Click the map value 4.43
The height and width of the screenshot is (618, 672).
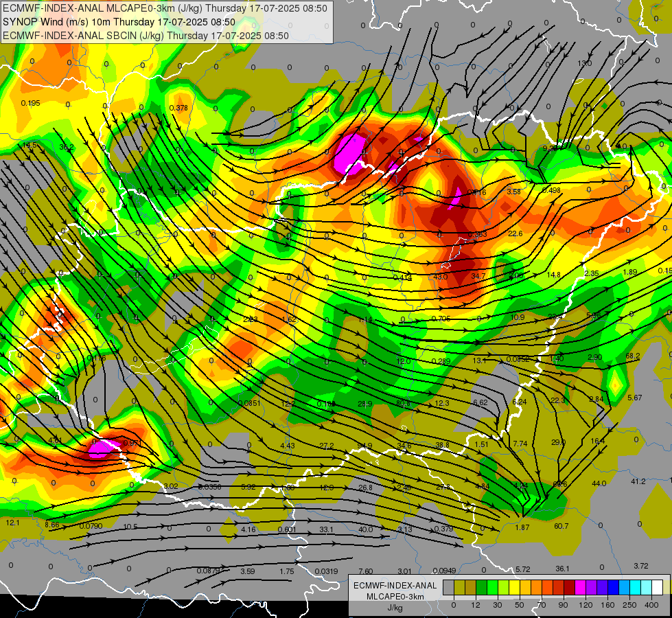(x=288, y=446)
